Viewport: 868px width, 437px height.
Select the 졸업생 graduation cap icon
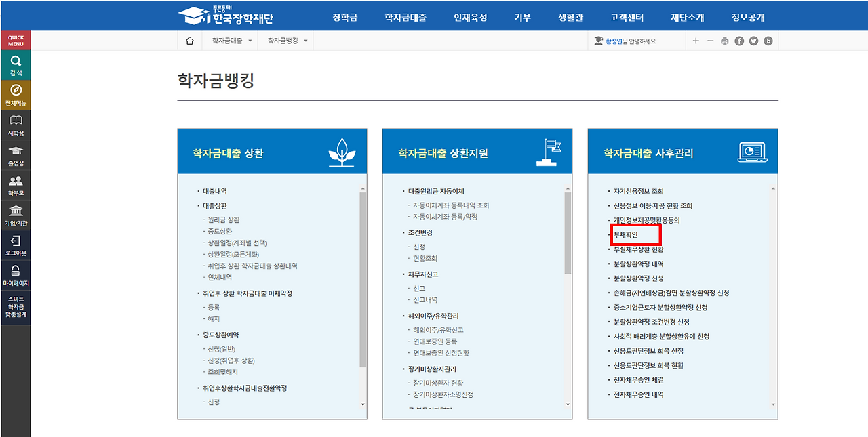pos(15,154)
